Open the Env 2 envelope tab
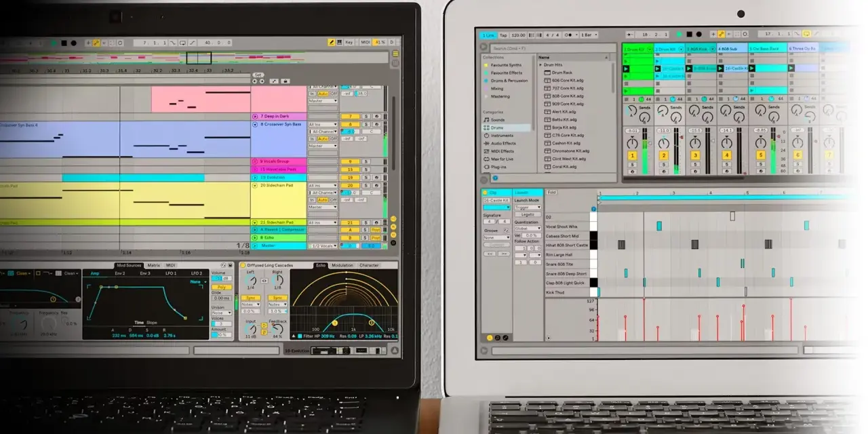Screen dimensions: 868x434 [x=119, y=273]
